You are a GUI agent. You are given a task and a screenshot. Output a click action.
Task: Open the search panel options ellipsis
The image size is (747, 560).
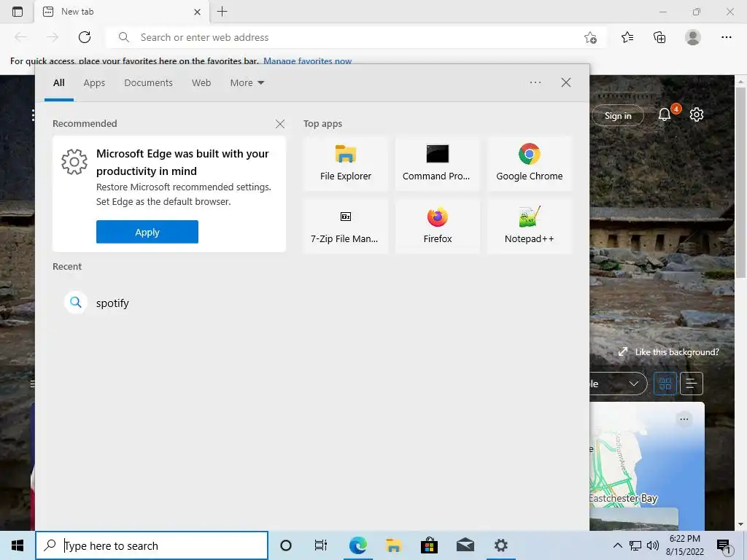tap(535, 82)
